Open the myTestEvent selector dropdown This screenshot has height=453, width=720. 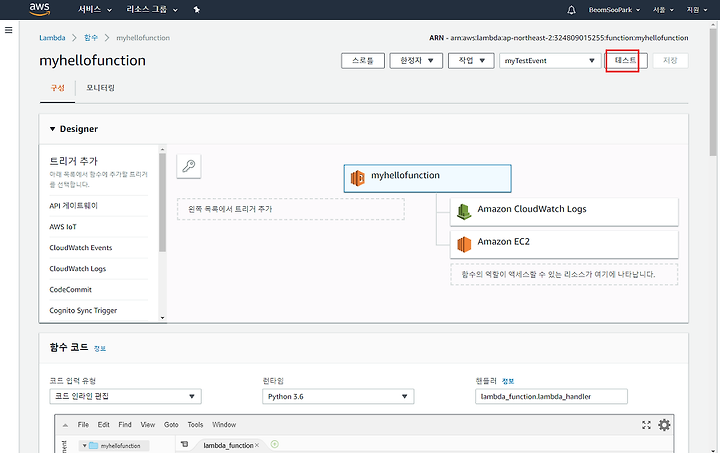click(x=550, y=61)
